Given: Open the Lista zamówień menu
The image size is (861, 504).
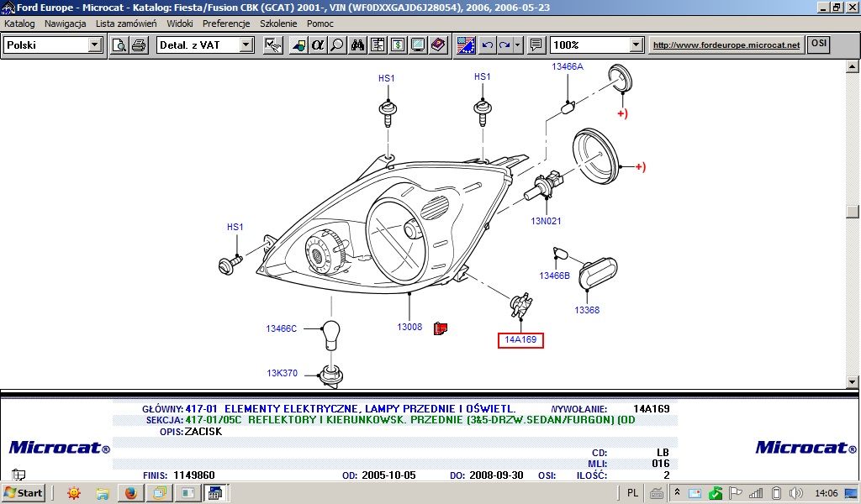Looking at the screenshot, I should pos(126,24).
